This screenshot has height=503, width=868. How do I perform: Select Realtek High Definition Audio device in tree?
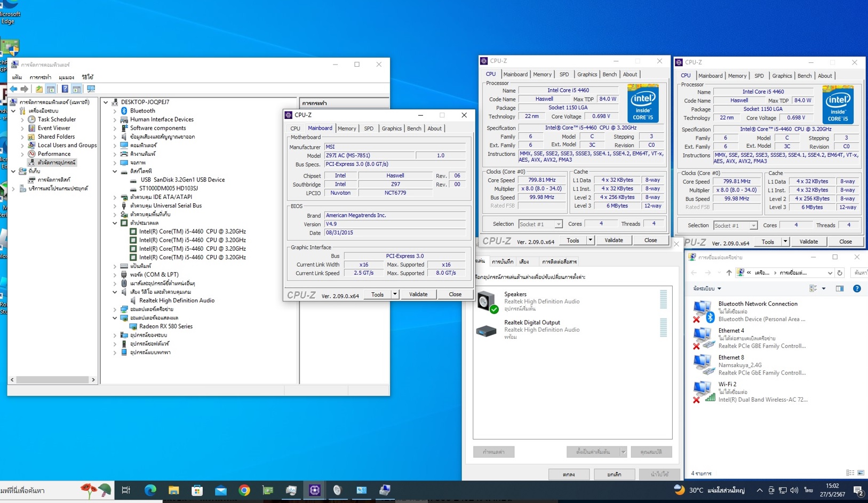pos(177,300)
